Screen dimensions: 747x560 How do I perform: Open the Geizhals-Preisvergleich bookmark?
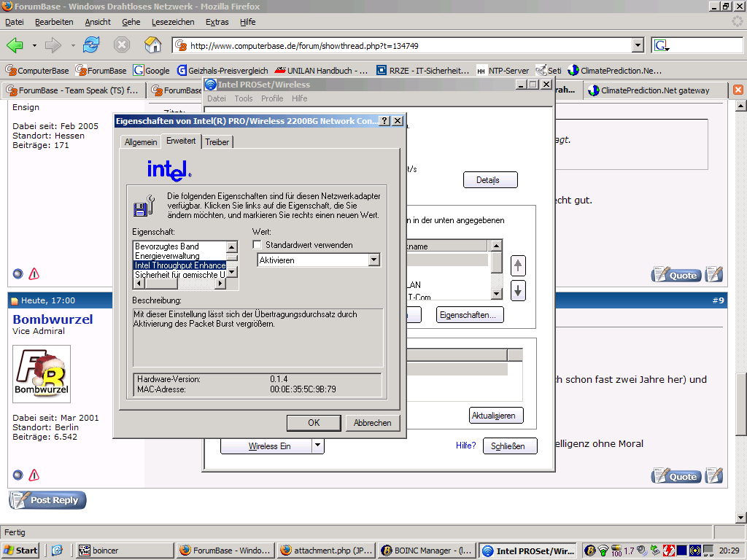pyautogui.click(x=222, y=71)
